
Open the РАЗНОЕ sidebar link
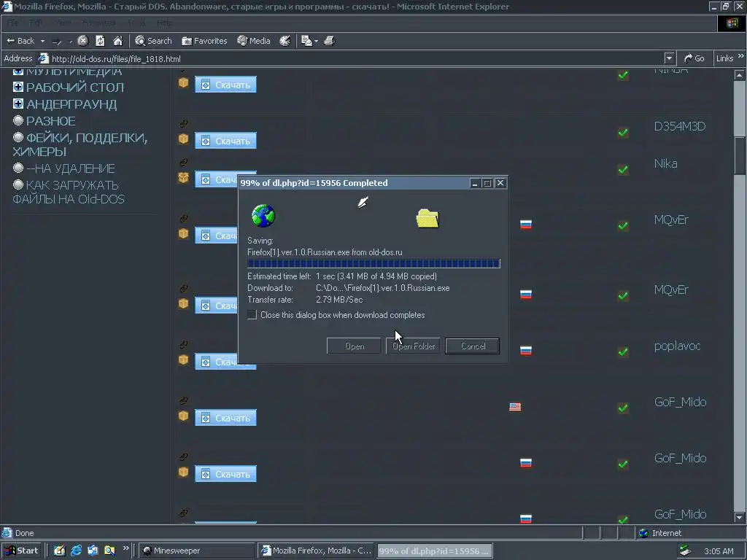(50, 121)
